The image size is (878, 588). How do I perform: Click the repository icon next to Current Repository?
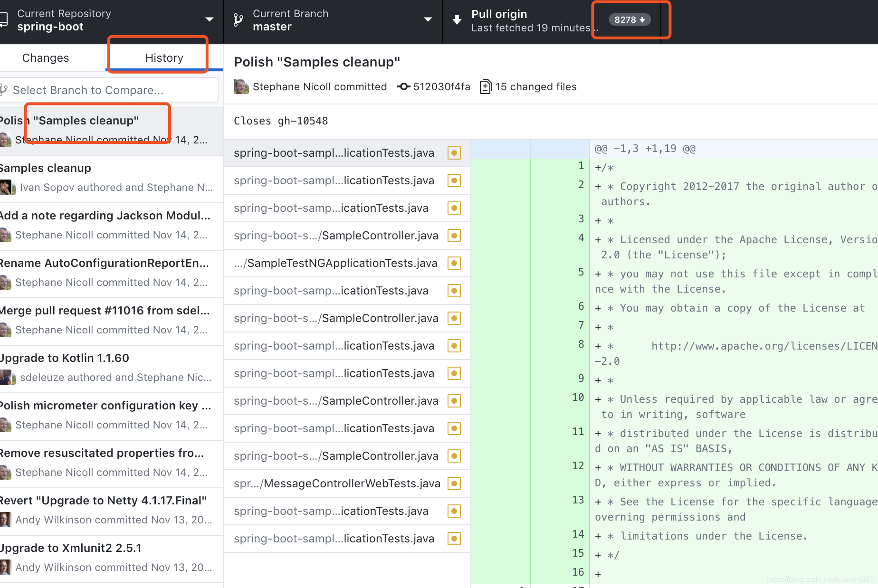pyautogui.click(x=4, y=19)
